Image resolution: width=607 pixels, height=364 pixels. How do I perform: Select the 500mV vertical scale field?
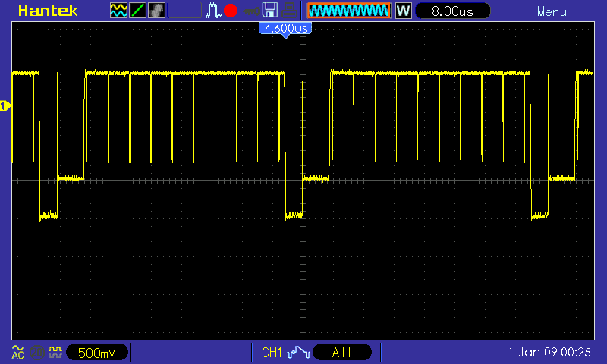[97, 353]
